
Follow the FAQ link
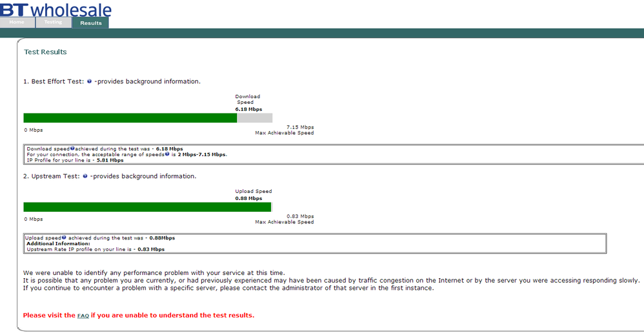[83, 316]
